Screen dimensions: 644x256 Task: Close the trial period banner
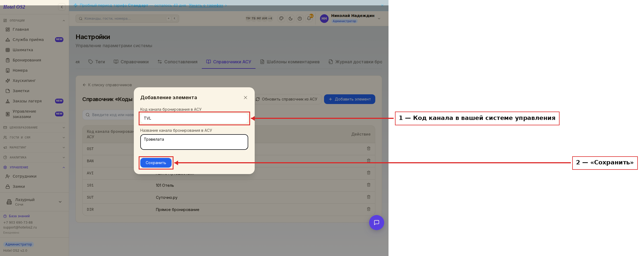(x=382, y=5)
